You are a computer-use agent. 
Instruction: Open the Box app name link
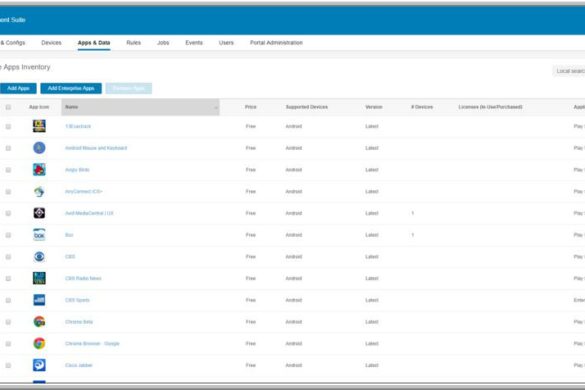click(69, 235)
